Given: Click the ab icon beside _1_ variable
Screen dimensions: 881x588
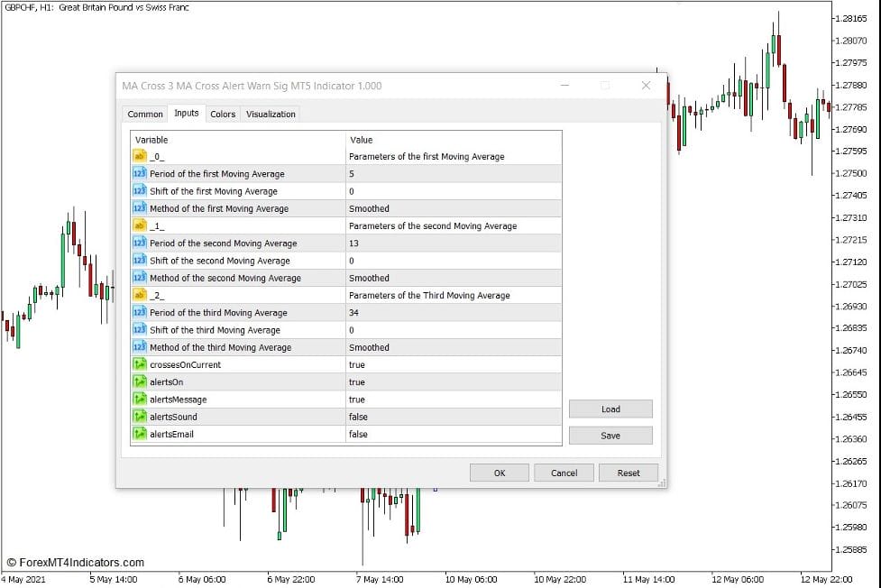Looking at the screenshot, I should (x=142, y=225).
